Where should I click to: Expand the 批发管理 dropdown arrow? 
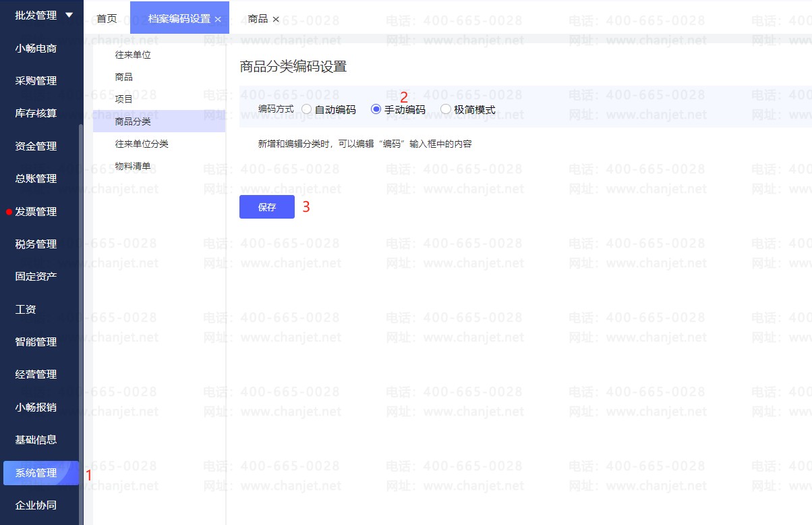click(69, 15)
